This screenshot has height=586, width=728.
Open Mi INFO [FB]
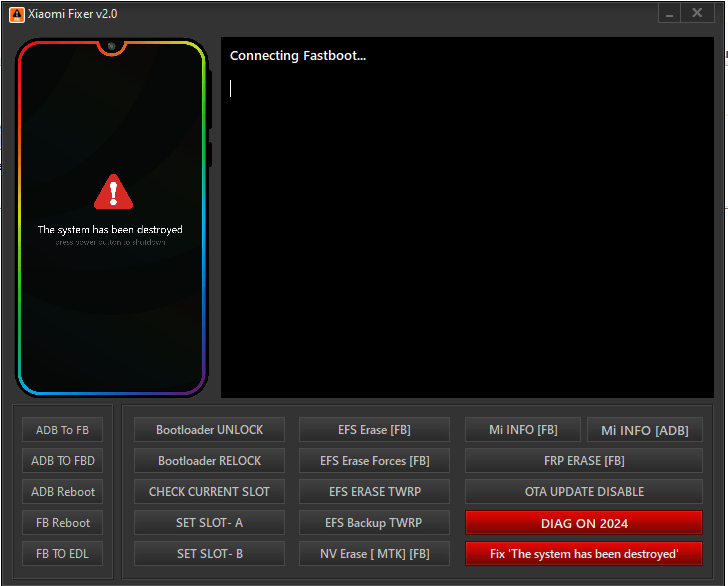tap(523, 430)
